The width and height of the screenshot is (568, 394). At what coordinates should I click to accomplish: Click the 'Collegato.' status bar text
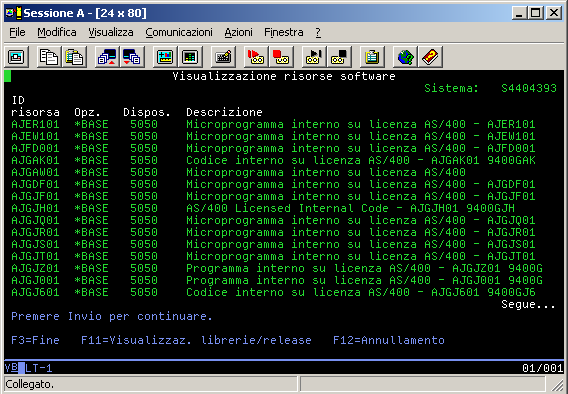pos(30,384)
